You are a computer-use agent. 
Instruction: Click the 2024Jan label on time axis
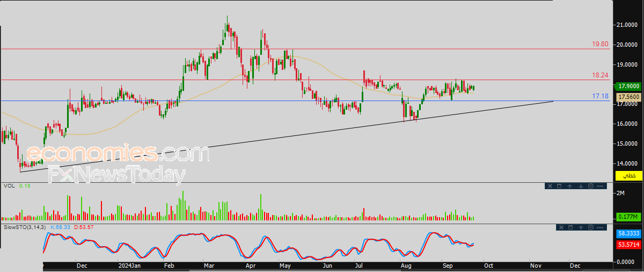pyautogui.click(x=129, y=266)
